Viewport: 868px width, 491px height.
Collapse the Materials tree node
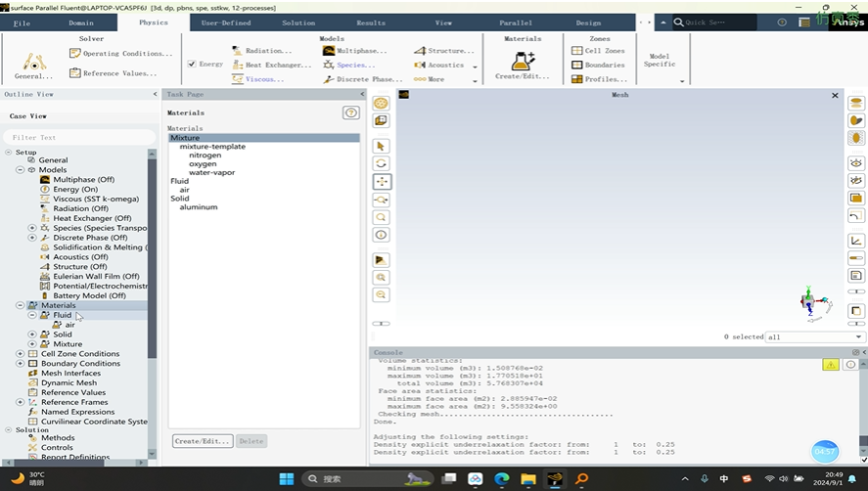click(20, 305)
